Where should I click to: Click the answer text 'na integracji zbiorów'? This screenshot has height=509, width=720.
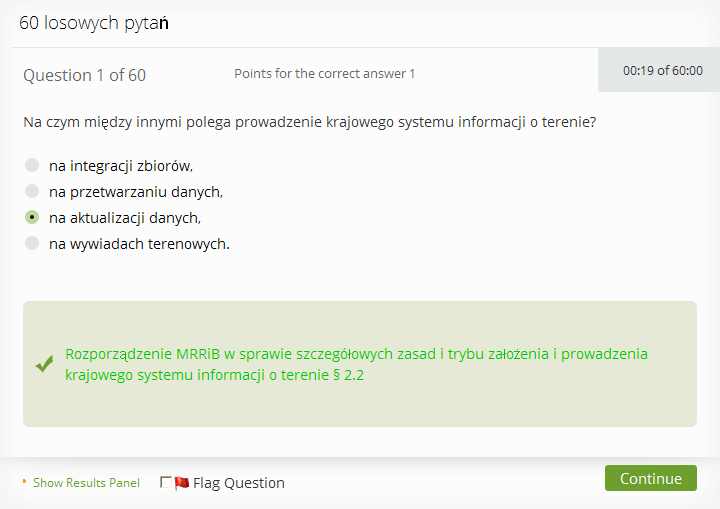click(x=121, y=166)
